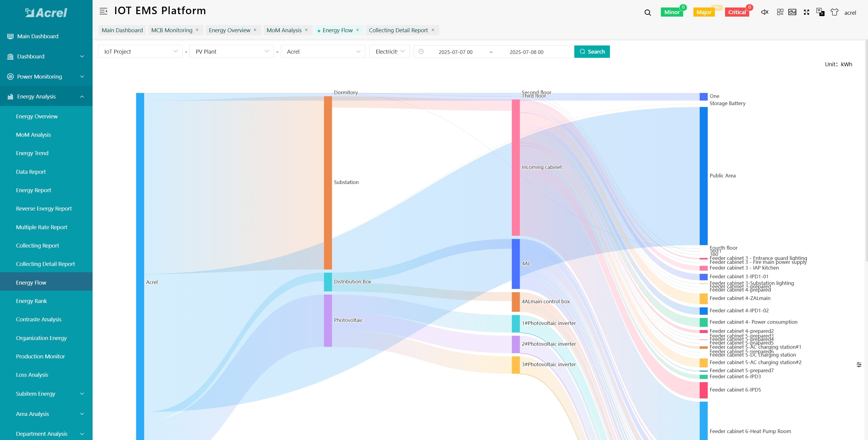The height and width of the screenshot is (440, 868).
Task: Click the Acrel logo
Action: point(46,12)
